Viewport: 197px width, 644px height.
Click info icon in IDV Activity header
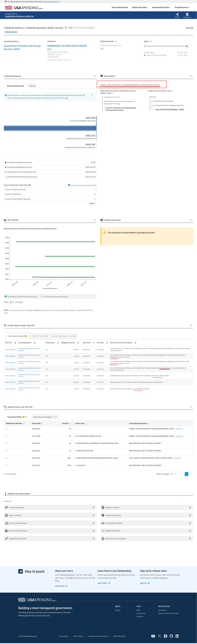click(94, 220)
